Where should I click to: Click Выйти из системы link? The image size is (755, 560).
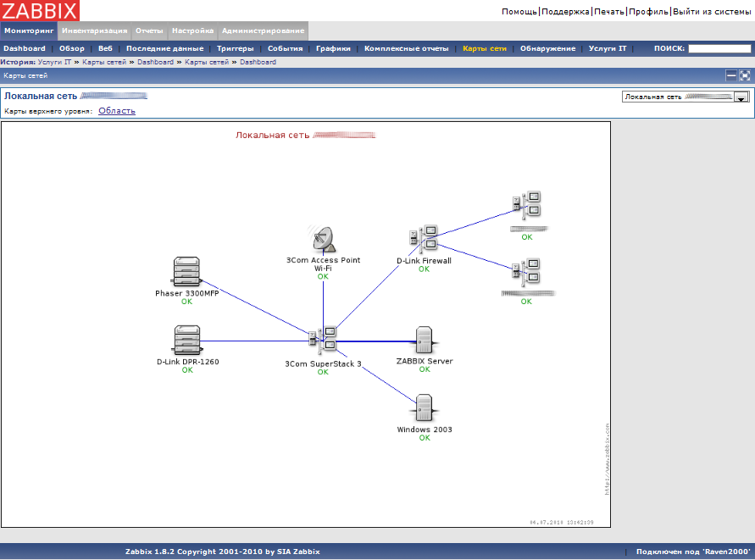point(713,12)
